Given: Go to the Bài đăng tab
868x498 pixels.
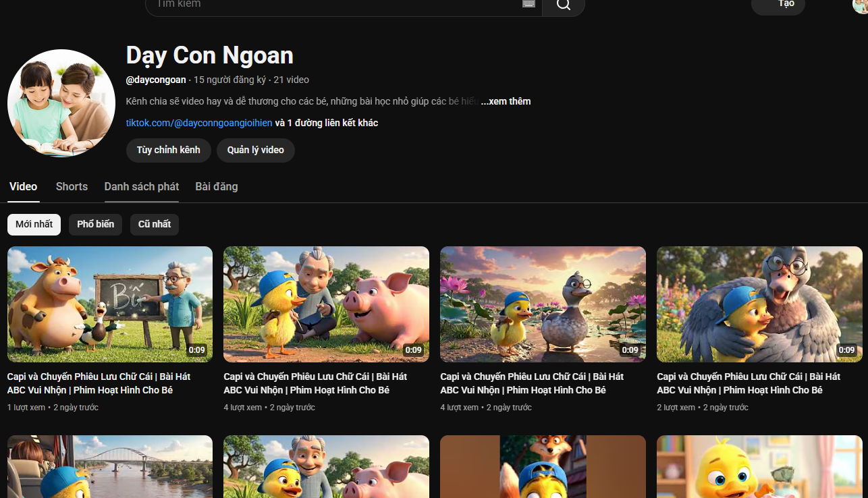Looking at the screenshot, I should pyautogui.click(x=216, y=187).
